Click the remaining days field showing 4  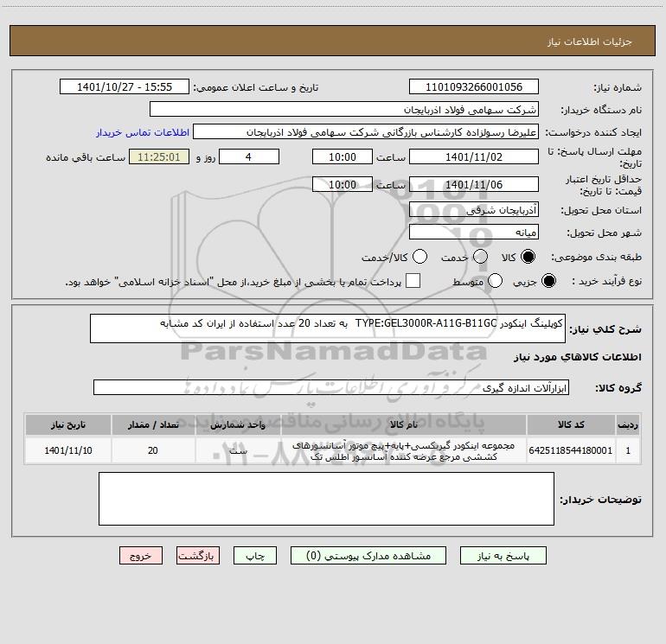pos(249,156)
